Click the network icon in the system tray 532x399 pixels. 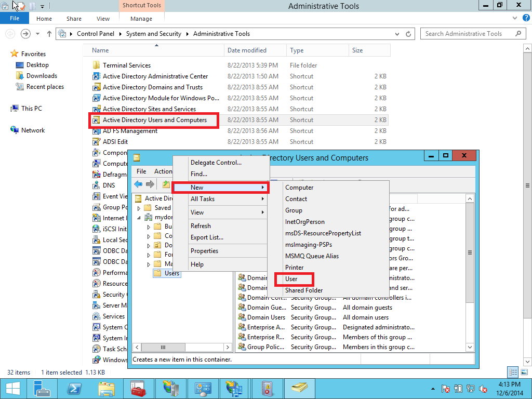coord(471,388)
